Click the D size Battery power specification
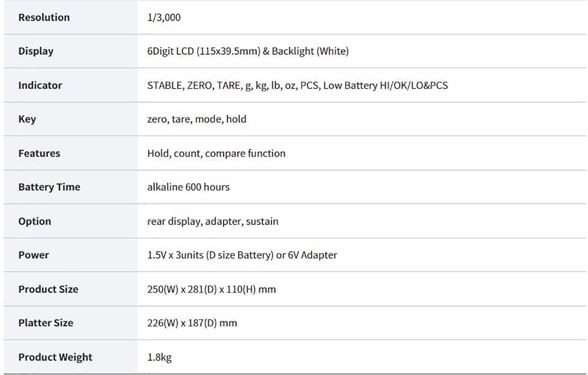This screenshot has width=588, height=375. coord(242,255)
